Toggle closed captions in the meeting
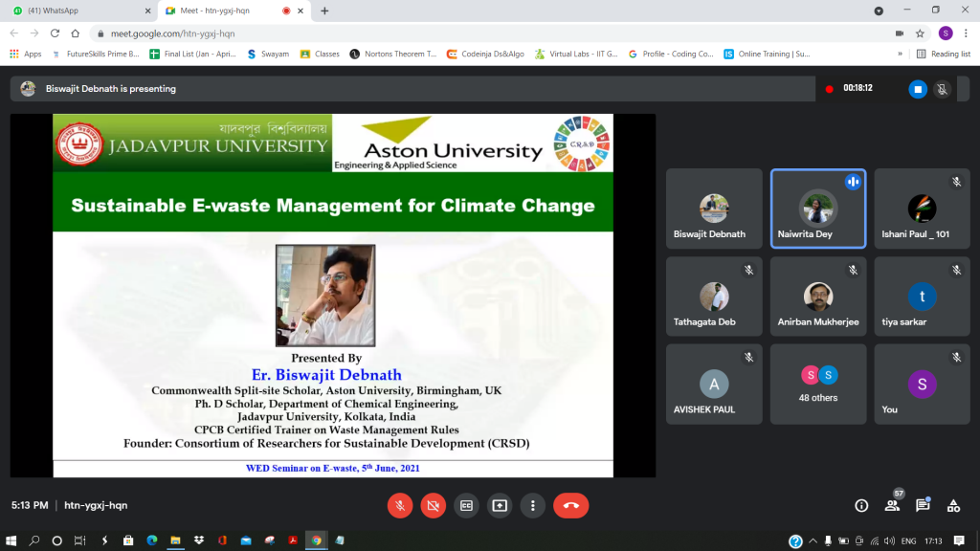Viewport: 980px width, 551px height. pos(466,505)
